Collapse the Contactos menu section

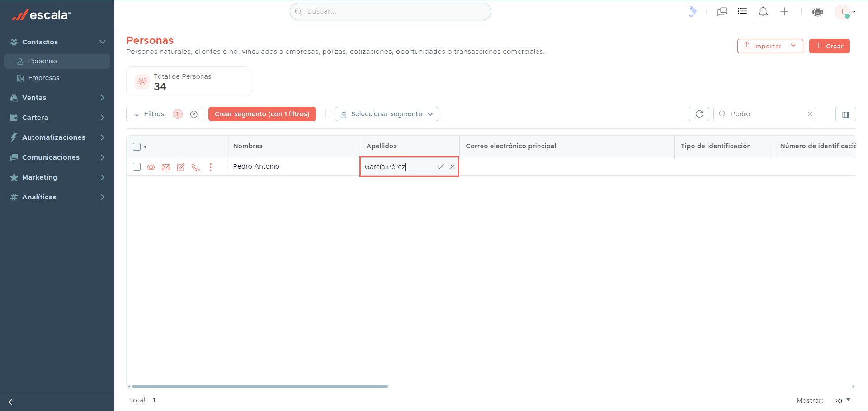[103, 42]
